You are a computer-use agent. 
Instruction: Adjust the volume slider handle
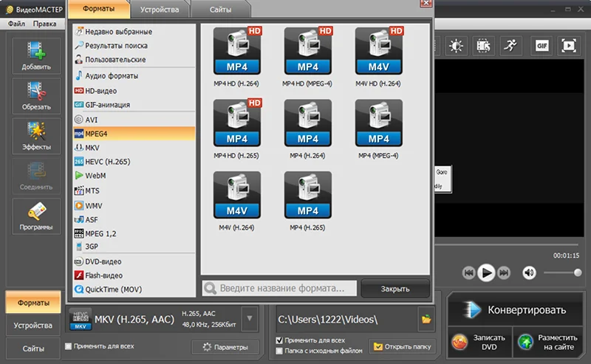pyautogui.click(x=578, y=272)
